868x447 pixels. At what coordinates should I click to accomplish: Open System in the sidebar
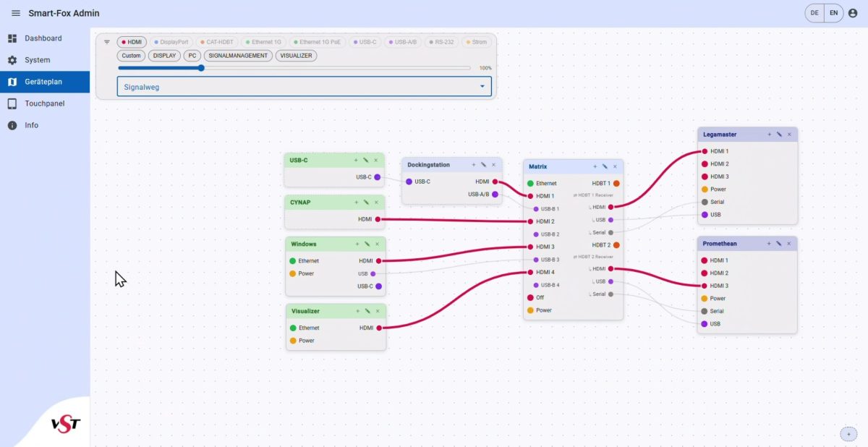(45, 60)
